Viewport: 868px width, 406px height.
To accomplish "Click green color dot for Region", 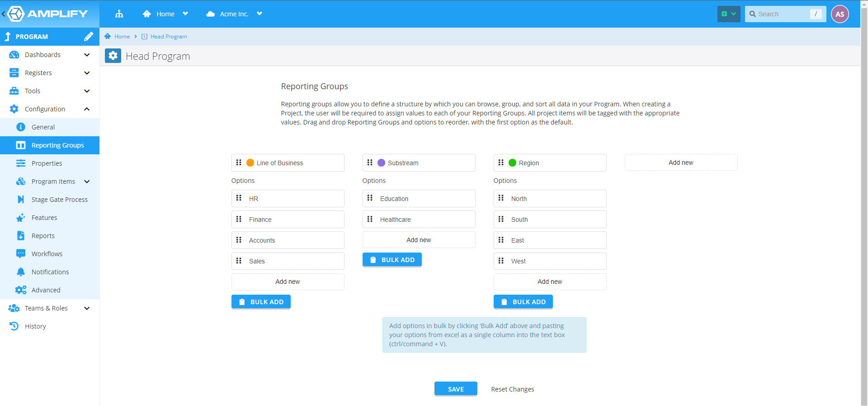I will [x=512, y=162].
